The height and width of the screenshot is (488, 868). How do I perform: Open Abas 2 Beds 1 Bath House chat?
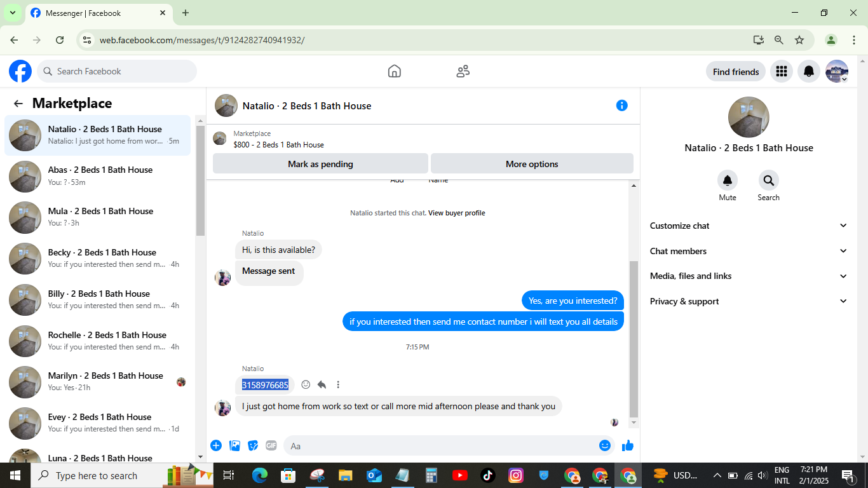(x=97, y=176)
